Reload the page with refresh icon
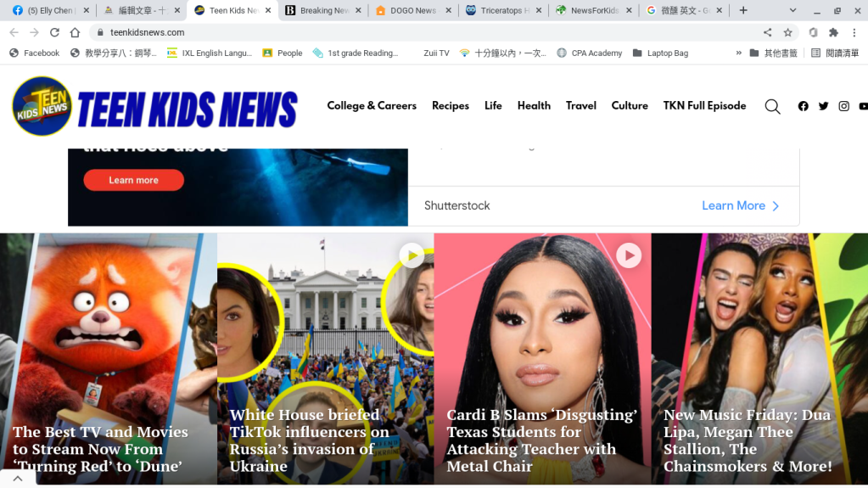This screenshot has height=488, width=868. coord(54,32)
